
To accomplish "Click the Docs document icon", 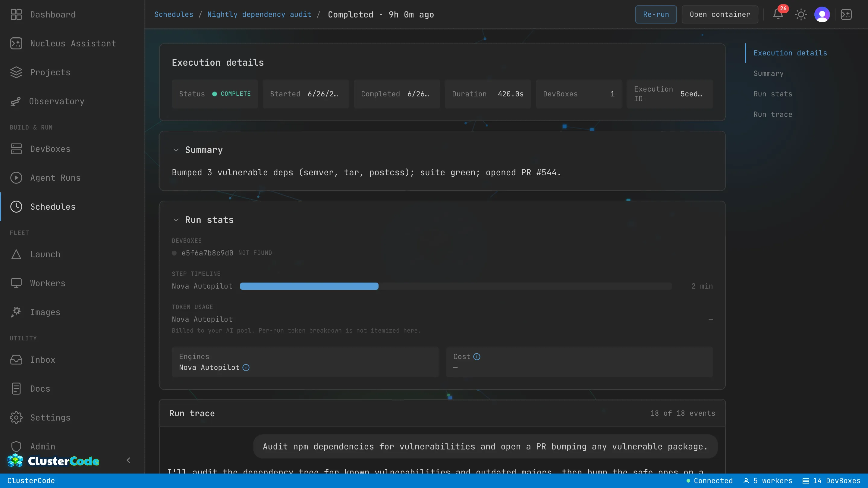I will point(16,389).
